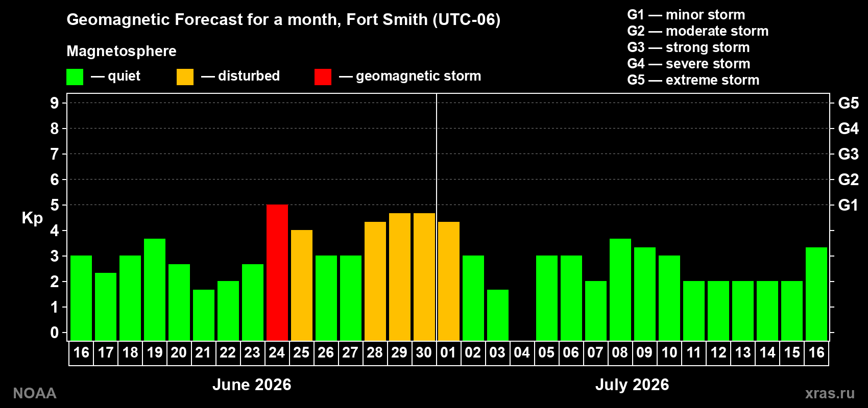The image size is (868, 408).
Task: Click the orange bar for July 01
Action: [449, 281]
